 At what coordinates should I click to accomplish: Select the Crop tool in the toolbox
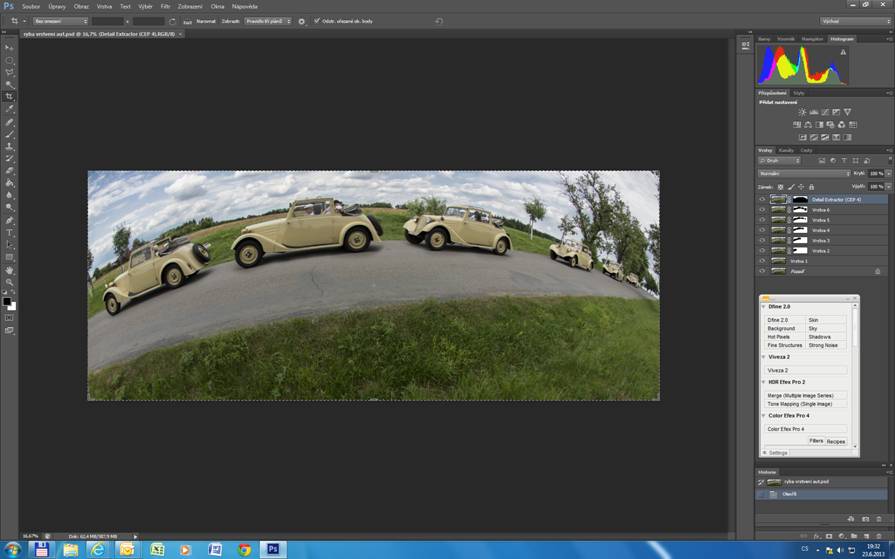10,97
